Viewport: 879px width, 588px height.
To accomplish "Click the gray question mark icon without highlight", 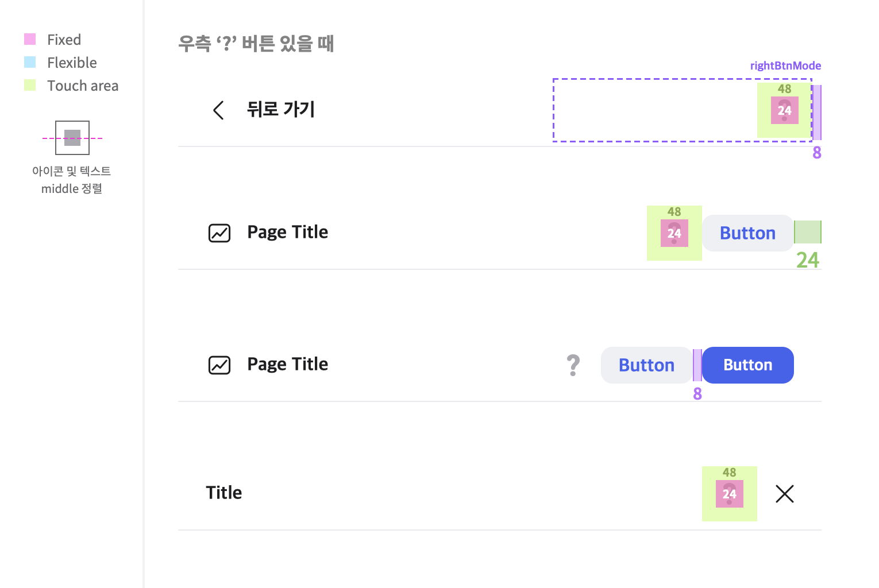I will [x=573, y=365].
